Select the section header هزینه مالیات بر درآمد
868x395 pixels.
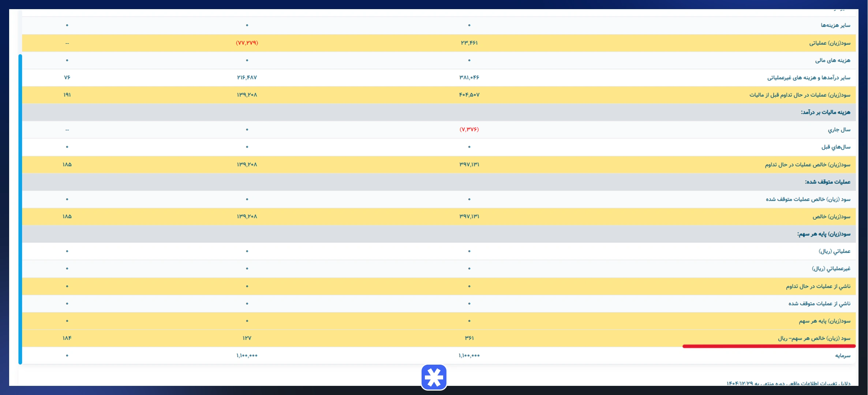point(826,112)
